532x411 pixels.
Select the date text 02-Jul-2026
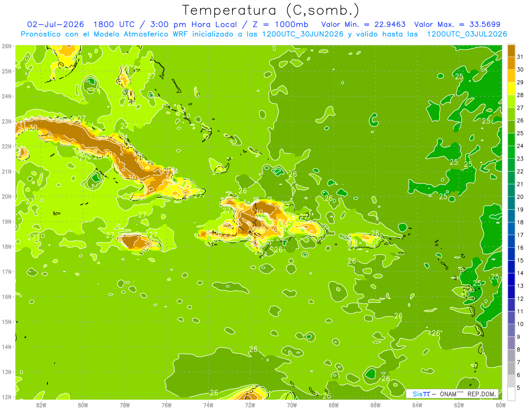(x=56, y=24)
